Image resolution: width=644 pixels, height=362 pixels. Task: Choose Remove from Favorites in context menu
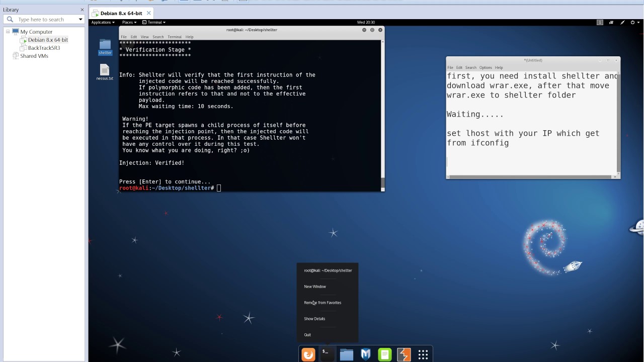[x=323, y=303]
